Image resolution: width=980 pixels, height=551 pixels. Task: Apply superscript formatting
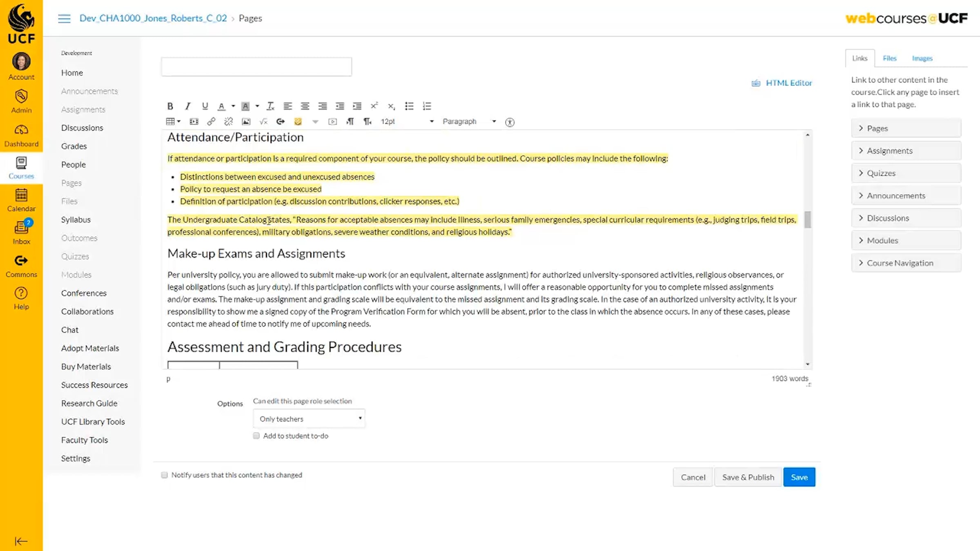[374, 106]
